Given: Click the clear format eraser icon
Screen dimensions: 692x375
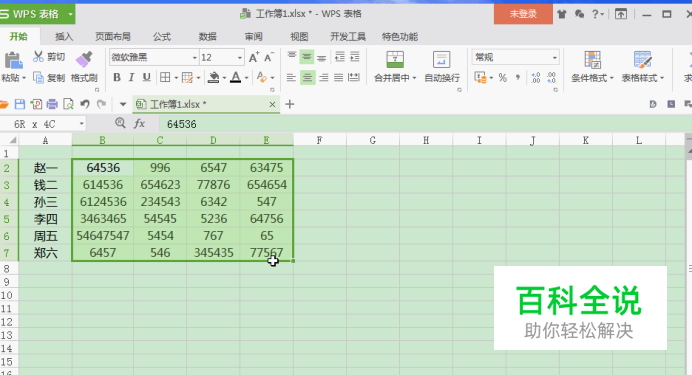Looking at the screenshot, I should point(262,78).
